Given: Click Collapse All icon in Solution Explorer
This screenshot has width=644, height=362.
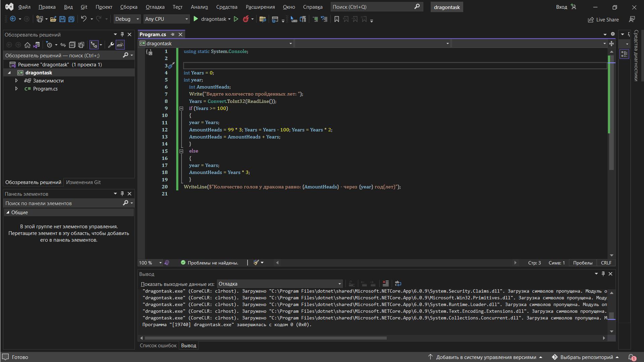Looking at the screenshot, I should pyautogui.click(x=72, y=45).
